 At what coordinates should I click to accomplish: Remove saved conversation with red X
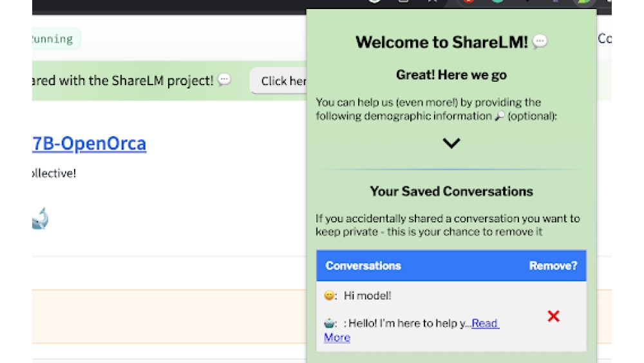tap(553, 316)
